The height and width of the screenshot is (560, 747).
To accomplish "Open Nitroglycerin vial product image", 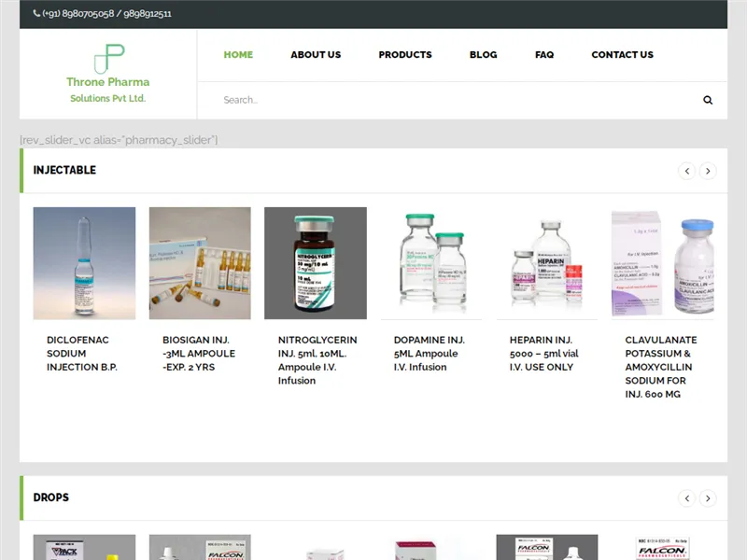I will point(316,263).
